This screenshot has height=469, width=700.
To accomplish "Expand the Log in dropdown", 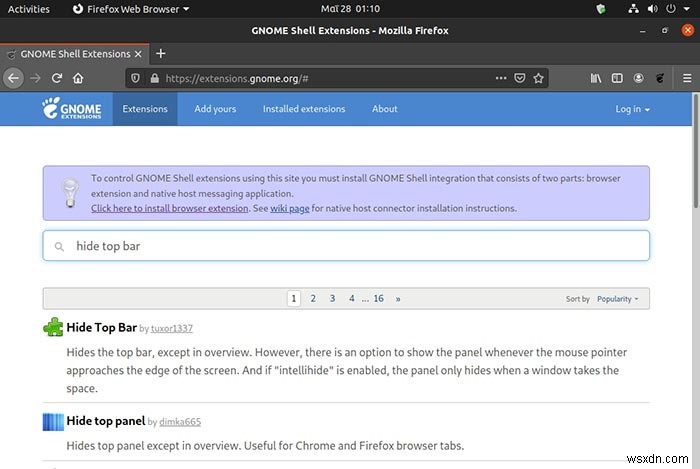I will pyautogui.click(x=632, y=109).
